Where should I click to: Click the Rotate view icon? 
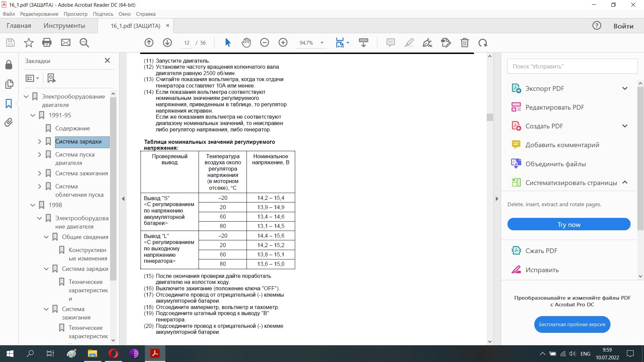tap(483, 43)
